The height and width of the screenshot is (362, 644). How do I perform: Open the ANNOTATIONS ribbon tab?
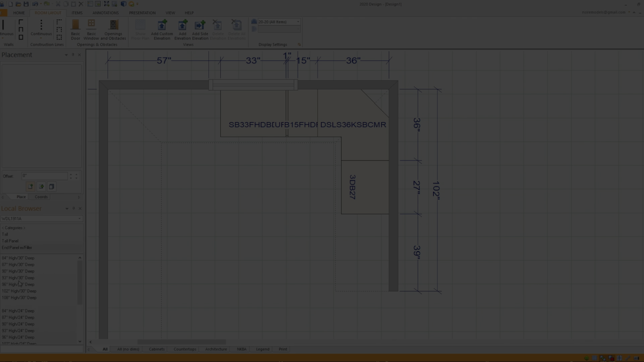pos(105,13)
